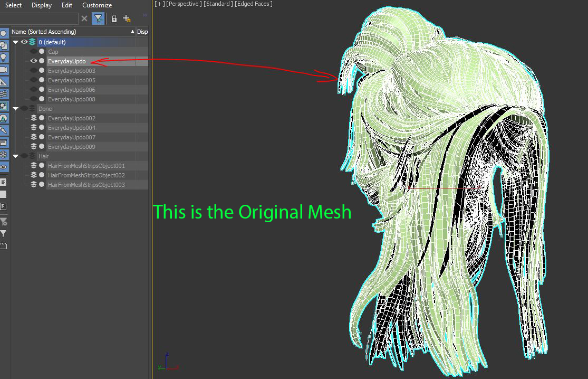
Task: Collapse the 0 (default) layer tree
Action: [x=16, y=42]
